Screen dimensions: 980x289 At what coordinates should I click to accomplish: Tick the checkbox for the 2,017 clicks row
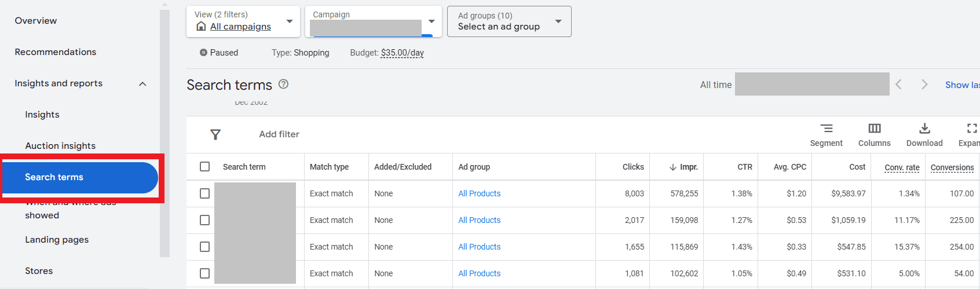pos(204,220)
